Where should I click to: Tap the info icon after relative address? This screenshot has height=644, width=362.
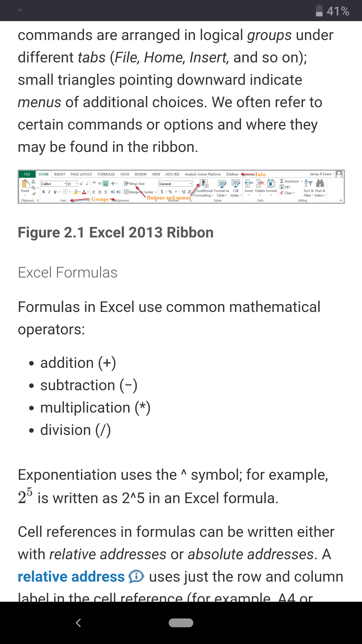pos(136,576)
